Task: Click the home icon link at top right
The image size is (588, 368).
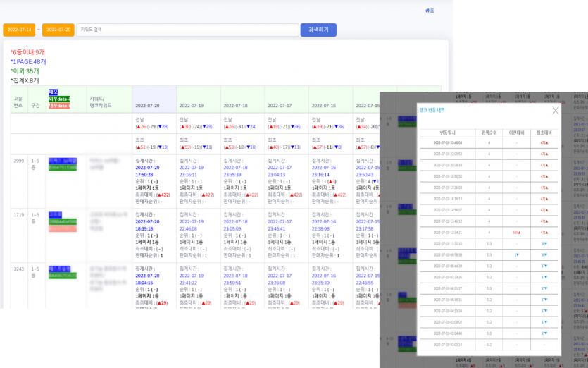Action: [x=430, y=11]
